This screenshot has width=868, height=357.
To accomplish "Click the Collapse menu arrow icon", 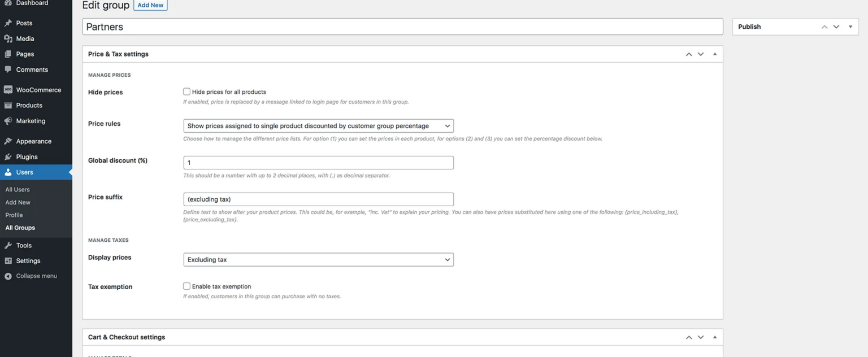I will 7,276.
